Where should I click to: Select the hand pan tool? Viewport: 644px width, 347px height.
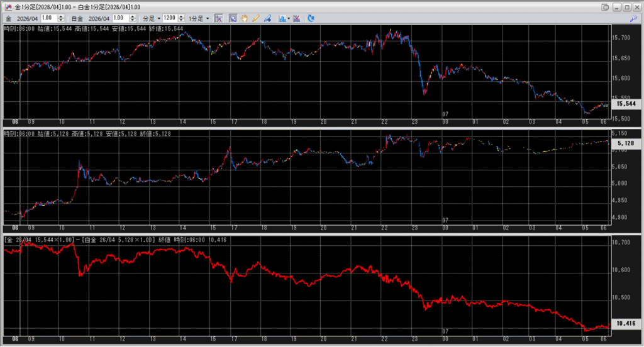click(244, 18)
